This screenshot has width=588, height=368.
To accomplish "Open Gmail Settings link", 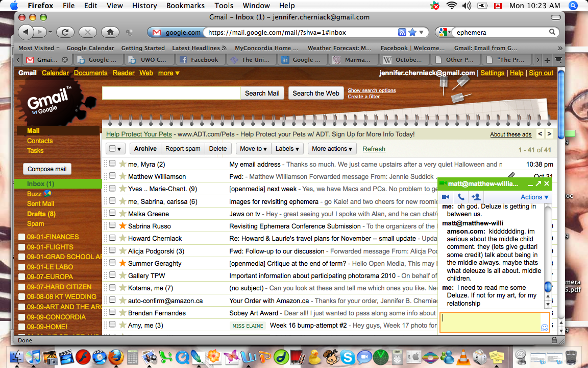I will click(492, 73).
